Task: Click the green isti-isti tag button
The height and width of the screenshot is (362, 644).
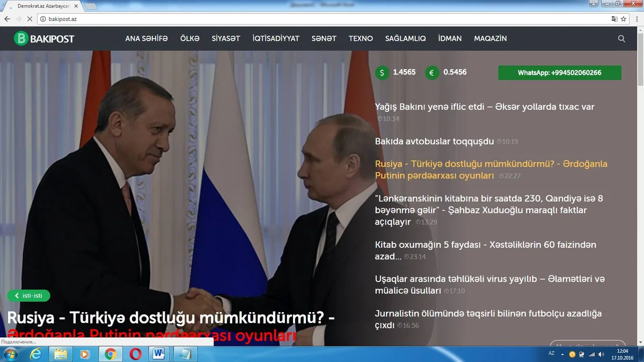Action: (x=28, y=295)
